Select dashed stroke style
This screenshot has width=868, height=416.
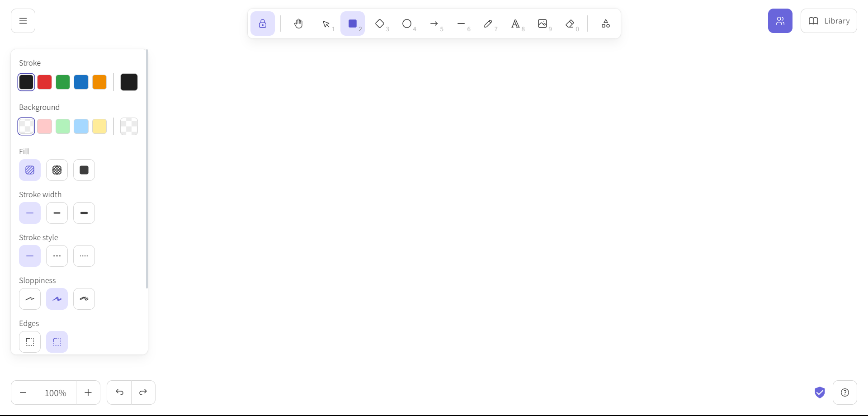57,256
